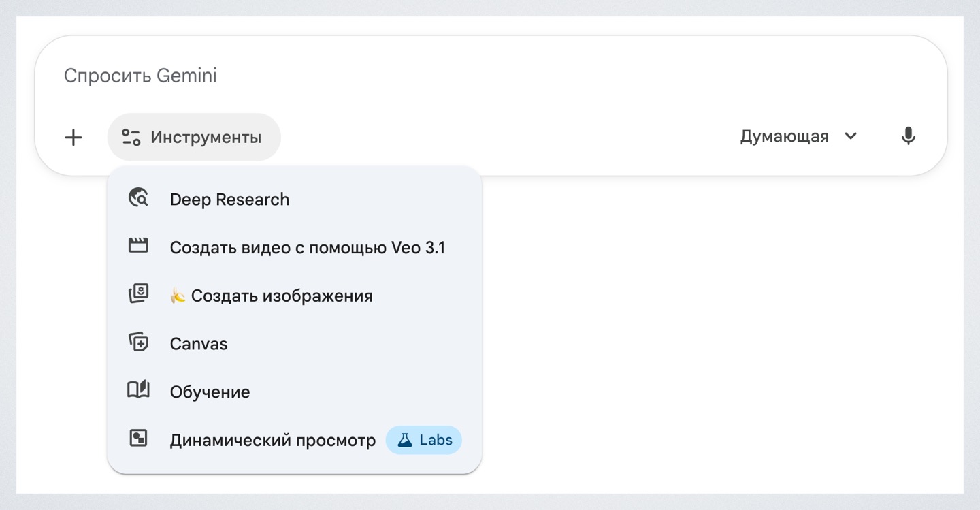The width and height of the screenshot is (980, 510).
Task: Choose Создать видео с помощью Veo 3.1
Action: [x=307, y=247]
